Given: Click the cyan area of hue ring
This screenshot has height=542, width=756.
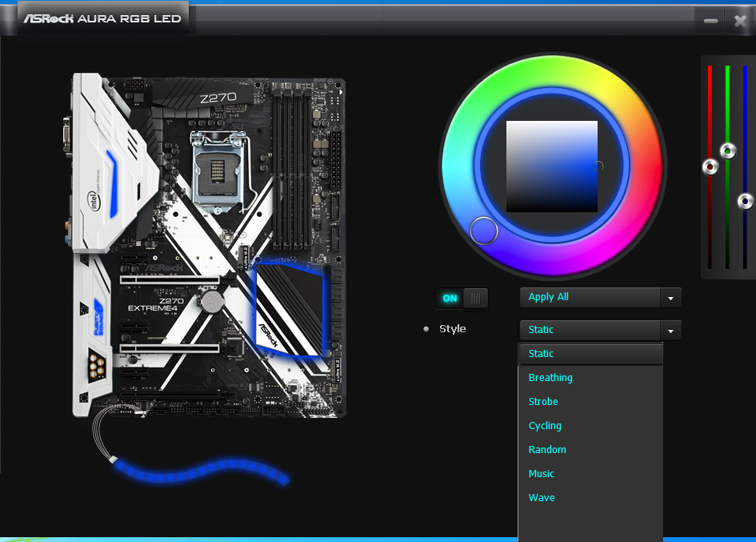Looking at the screenshot, I should (459, 167).
